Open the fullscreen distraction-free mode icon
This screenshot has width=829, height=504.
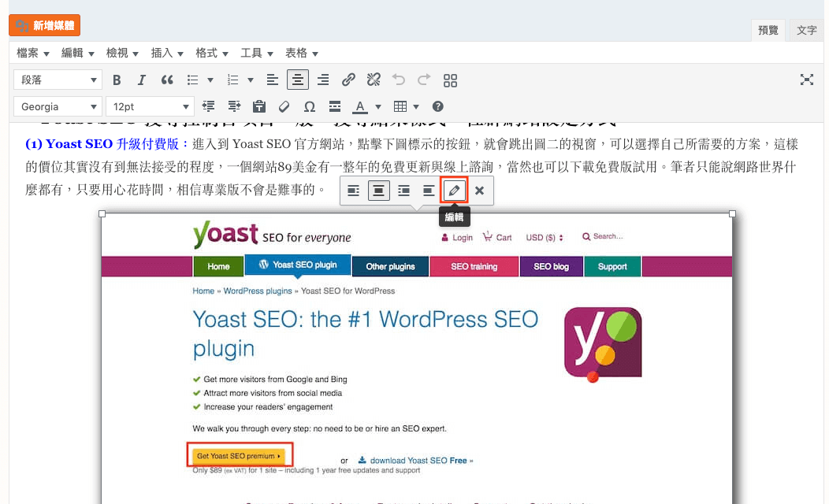click(x=807, y=80)
